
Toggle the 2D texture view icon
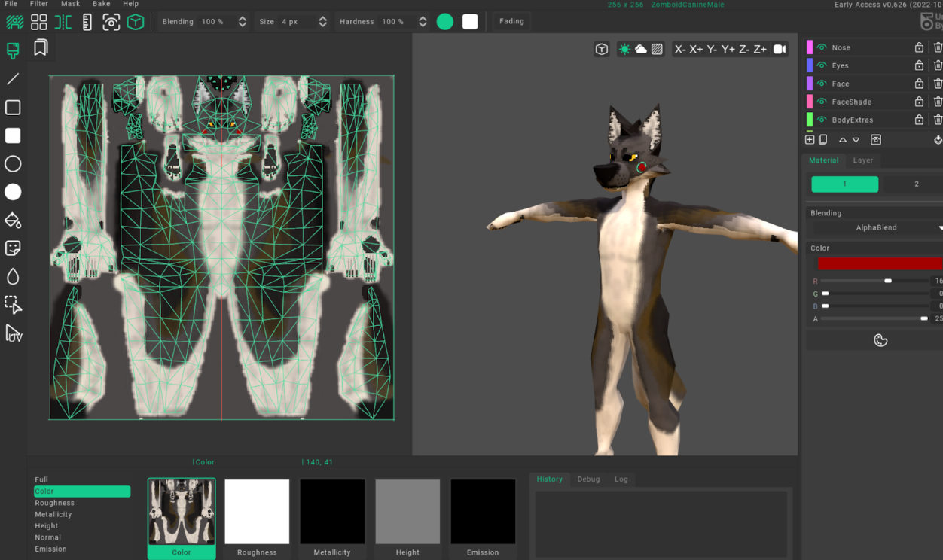coord(14,22)
